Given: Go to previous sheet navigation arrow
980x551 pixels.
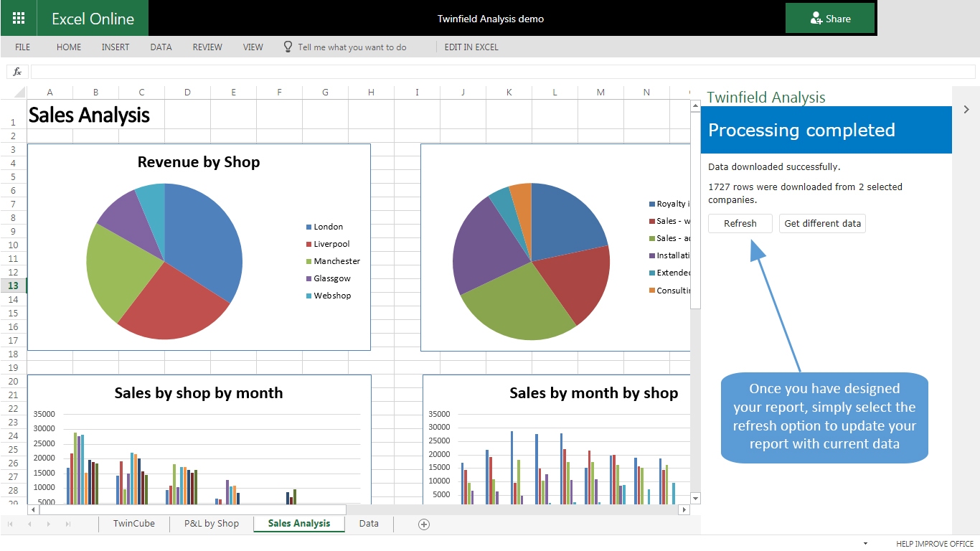Looking at the screenshot, I should [29, 524].
